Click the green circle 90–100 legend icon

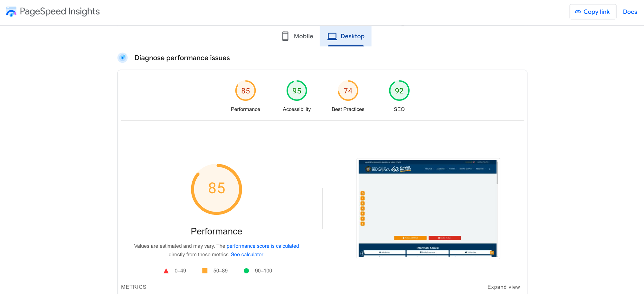(246, 271)
